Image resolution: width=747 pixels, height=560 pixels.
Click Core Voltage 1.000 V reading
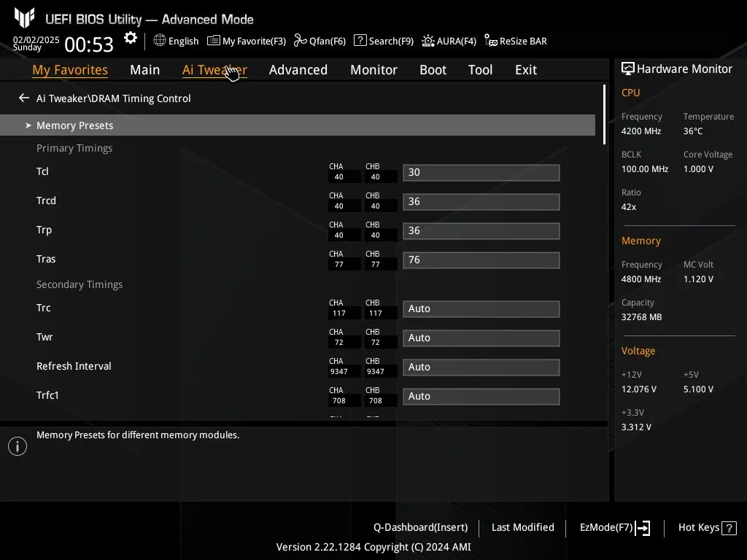pos(698,169)
